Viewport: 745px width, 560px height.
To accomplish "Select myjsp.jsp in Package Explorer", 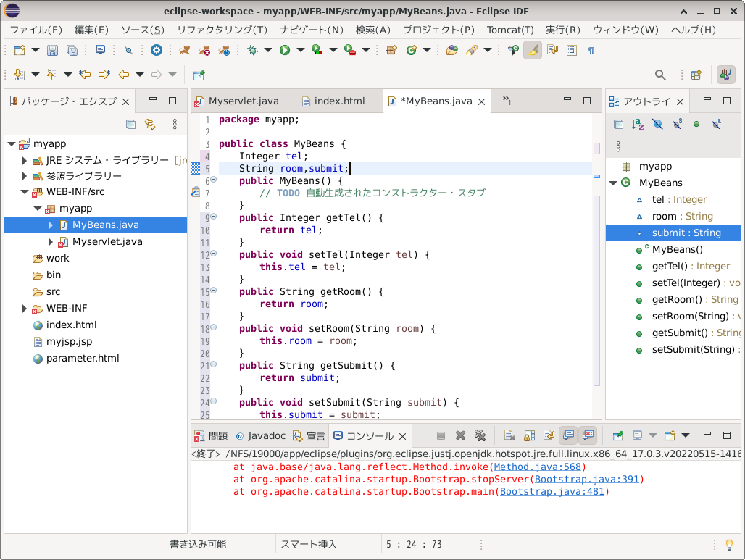I will [70, 341].
